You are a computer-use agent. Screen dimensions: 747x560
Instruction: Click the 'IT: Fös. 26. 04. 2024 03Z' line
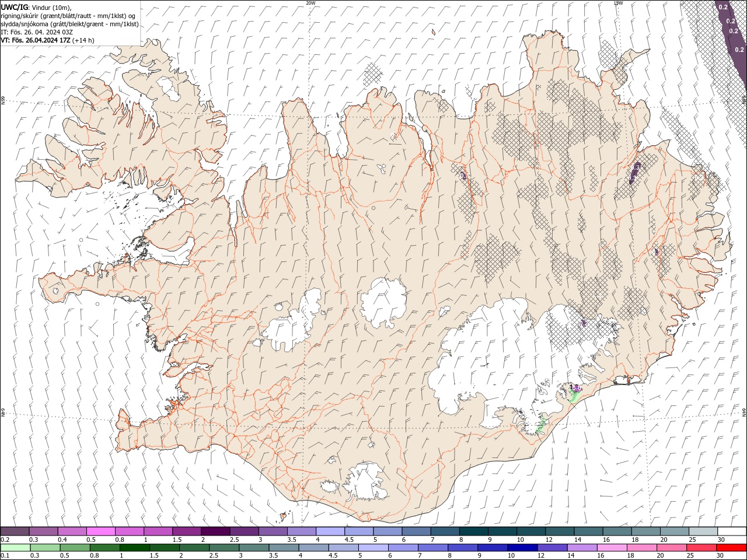tap(37, 32)
